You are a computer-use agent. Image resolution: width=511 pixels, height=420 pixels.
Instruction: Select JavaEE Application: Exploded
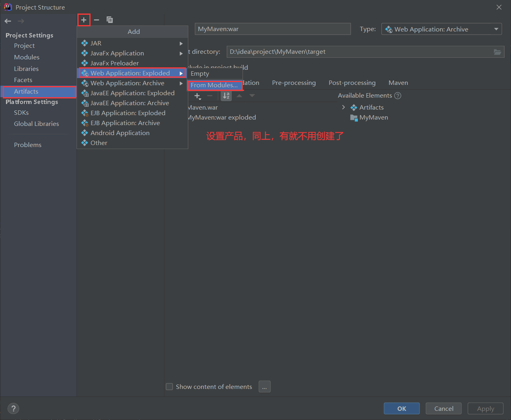tap(132, 93)
